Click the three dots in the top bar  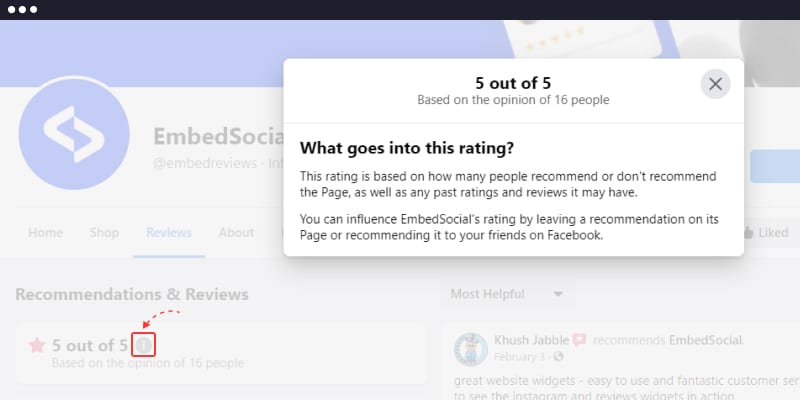(x=22, y=10)
